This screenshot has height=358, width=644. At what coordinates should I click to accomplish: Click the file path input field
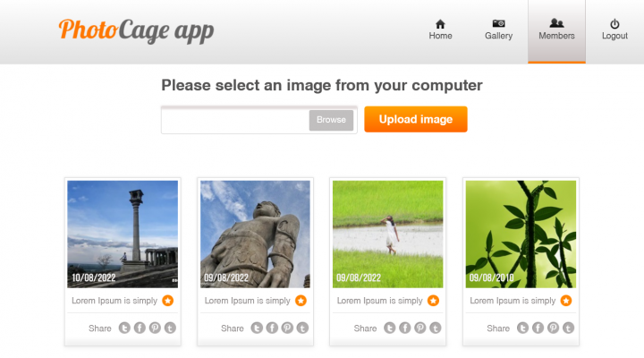235,120
